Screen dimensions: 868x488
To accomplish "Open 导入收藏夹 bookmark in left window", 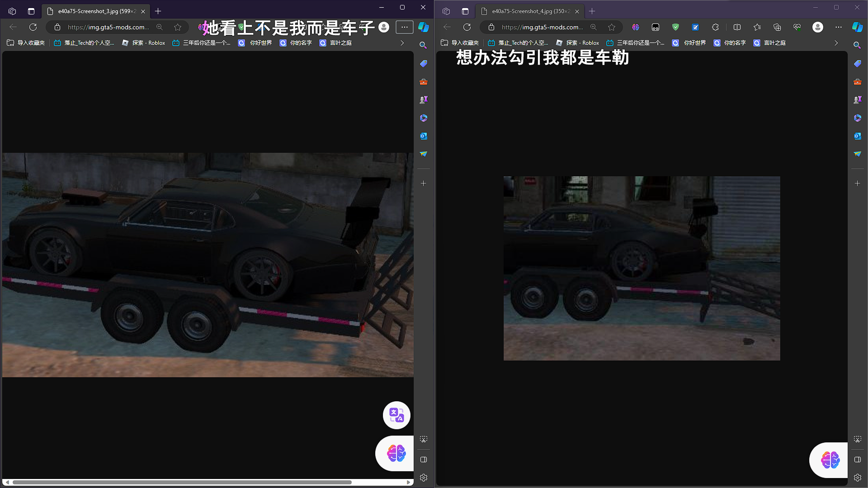I will click(x=26, y=43).
